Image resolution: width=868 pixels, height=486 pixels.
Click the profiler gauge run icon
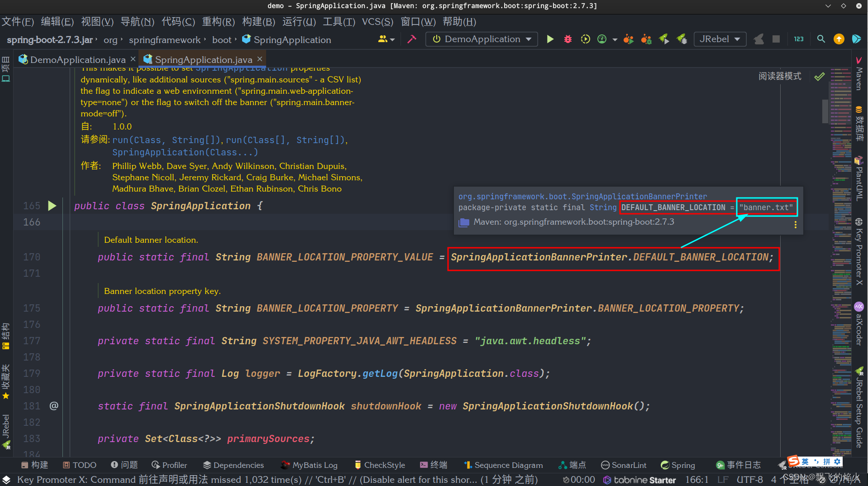[602, 39]
